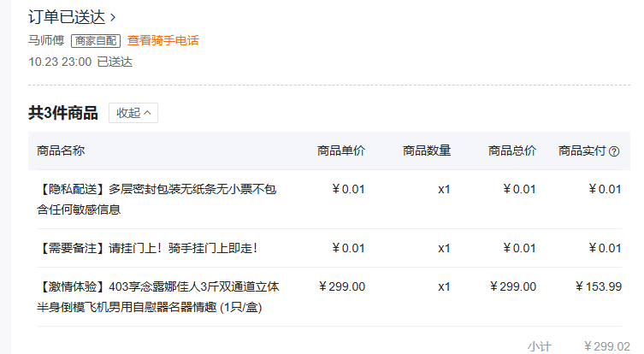644x354 pixels.
Task: Click the 商品总价 column header
Action: tap(512, 150)
